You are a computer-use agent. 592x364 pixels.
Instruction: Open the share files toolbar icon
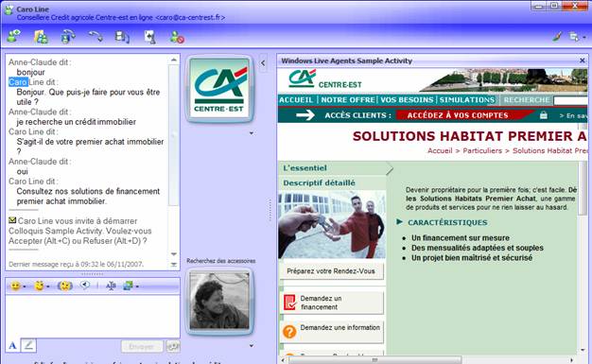click(41, 37)
